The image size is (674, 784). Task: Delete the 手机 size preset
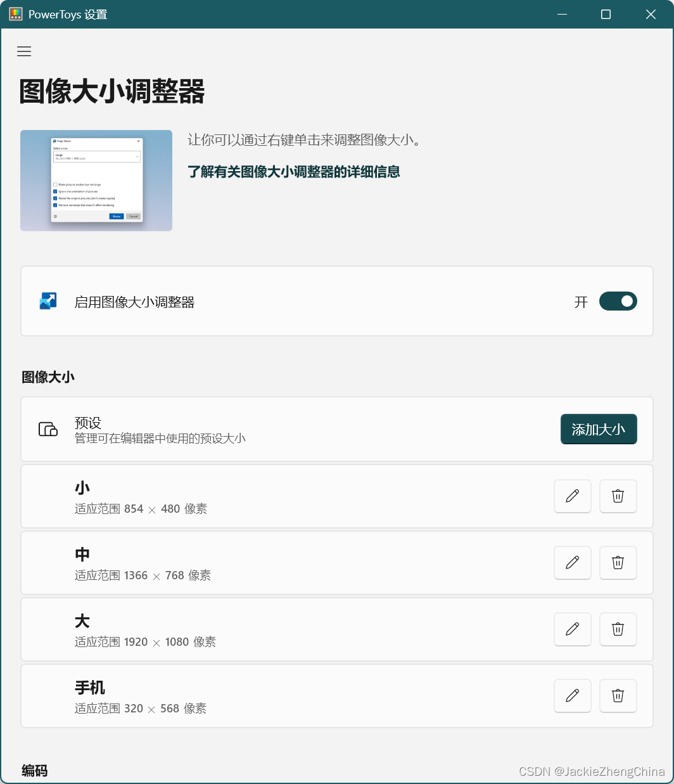[x=618, y=695]
